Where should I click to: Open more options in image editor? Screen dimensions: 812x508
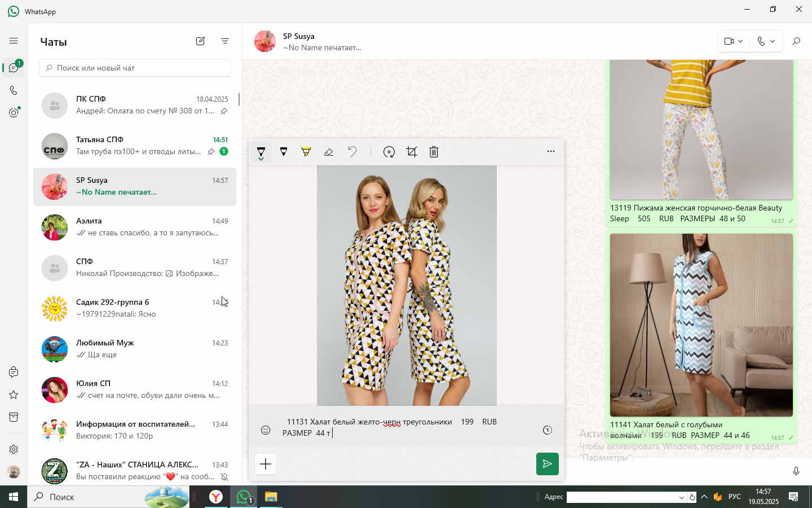(x=551, y=151)
